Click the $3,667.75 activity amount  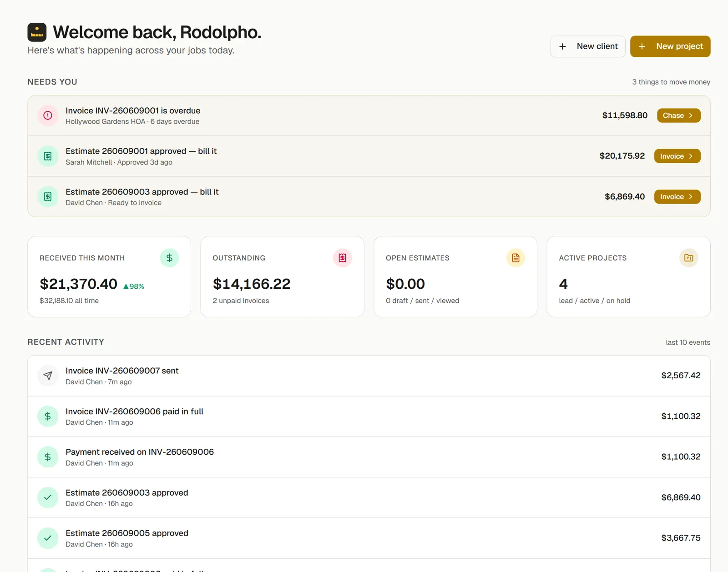point(681,538)
